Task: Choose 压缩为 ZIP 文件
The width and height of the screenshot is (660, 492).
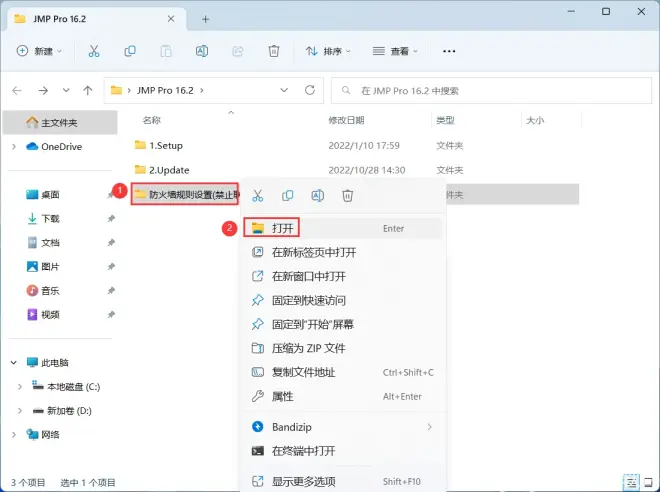Action: click(343, 348)
